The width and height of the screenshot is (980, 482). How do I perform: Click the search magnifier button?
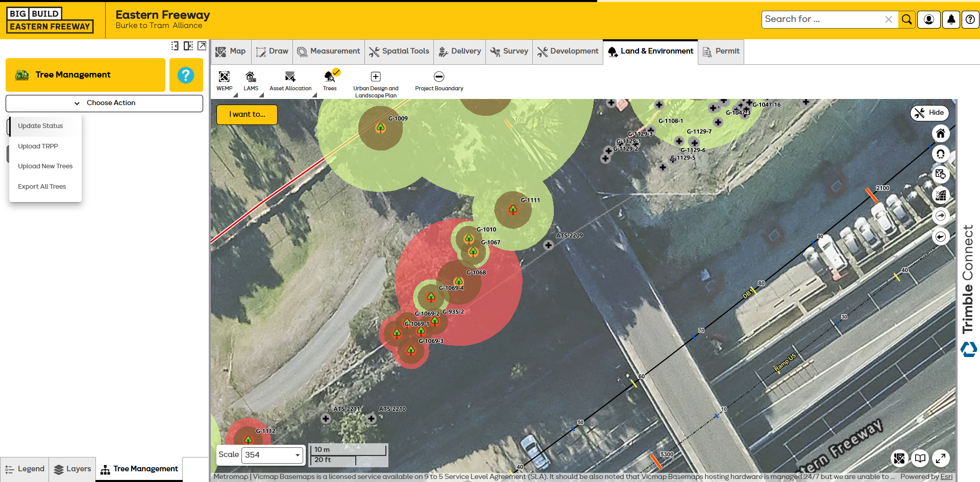click(x=906, y=19)
